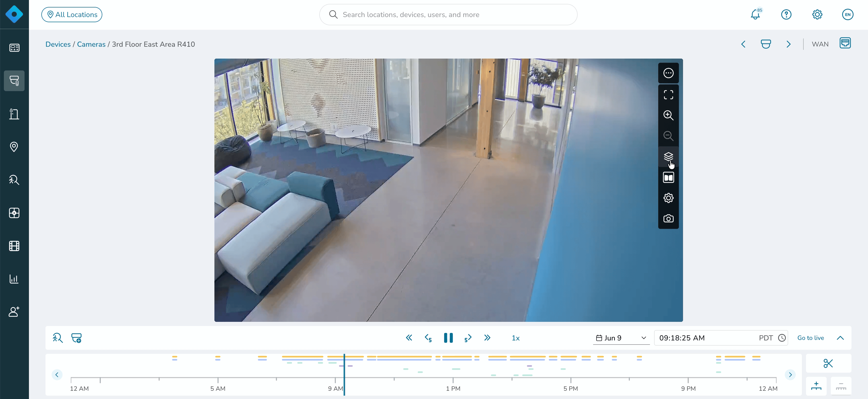The width and height of the screenshot is (868, 399).
Task: Open more options ellipsis on video
Action: (x=669, y=73)
